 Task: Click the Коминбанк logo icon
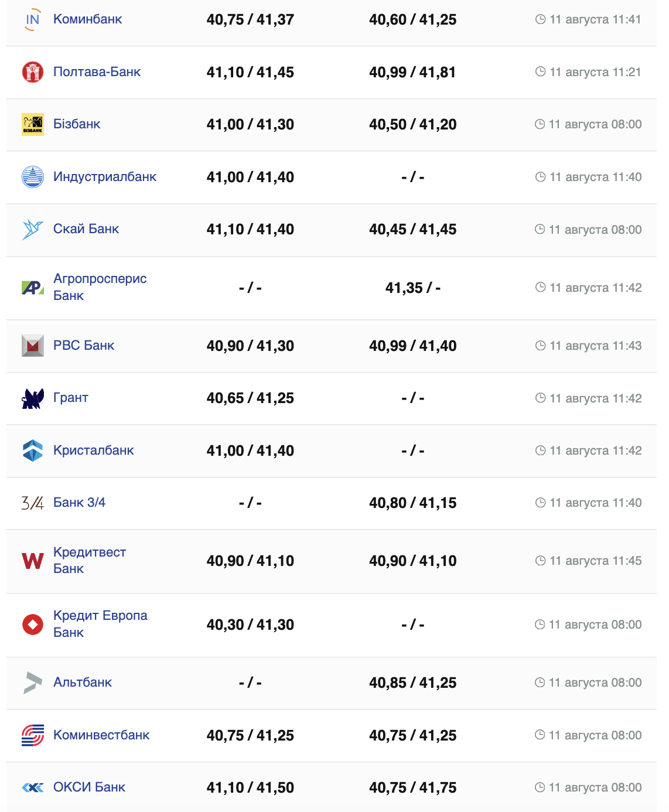point(33,19)
